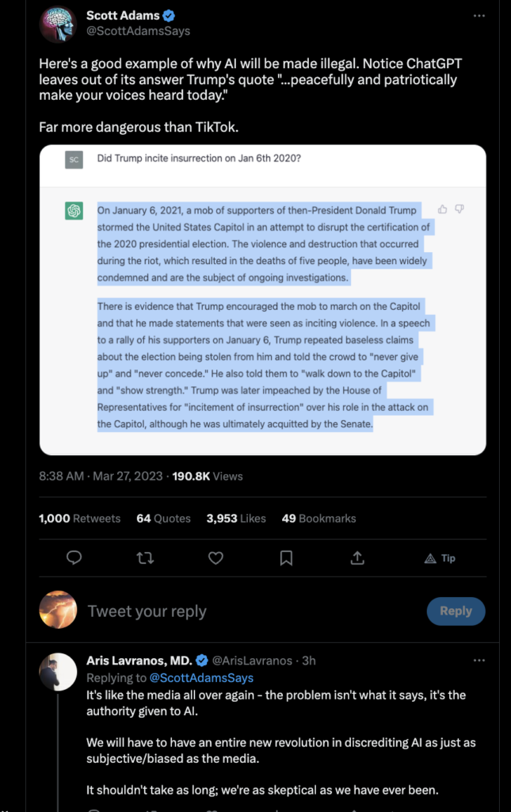This screenshot has height=812, width=511.
Task: Open the share tweet icon
Action: coord(357,557)
